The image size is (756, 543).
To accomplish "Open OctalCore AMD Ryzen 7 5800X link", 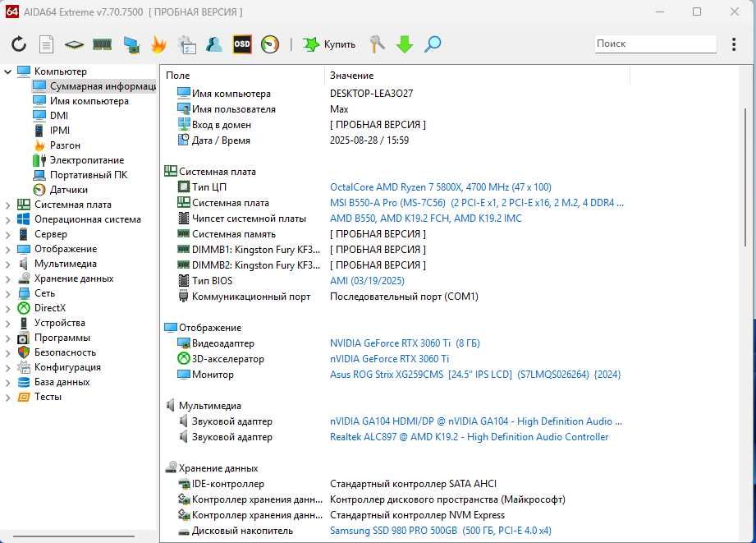I will 440,187.
